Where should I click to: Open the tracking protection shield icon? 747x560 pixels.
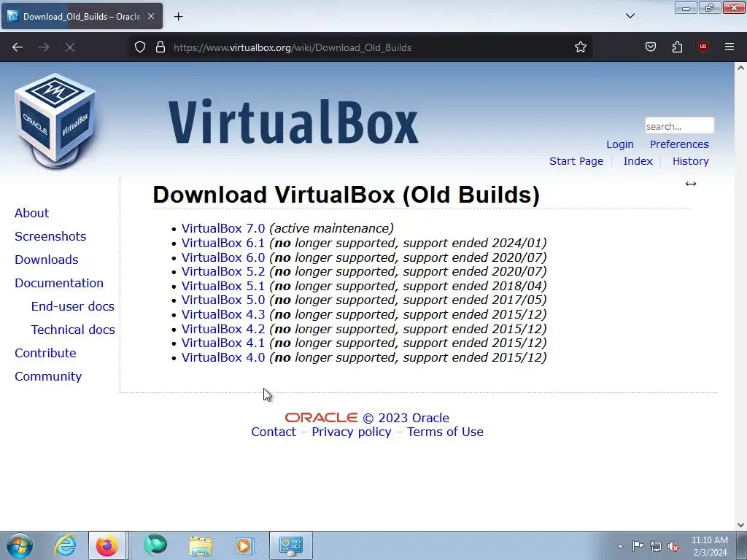139,47
